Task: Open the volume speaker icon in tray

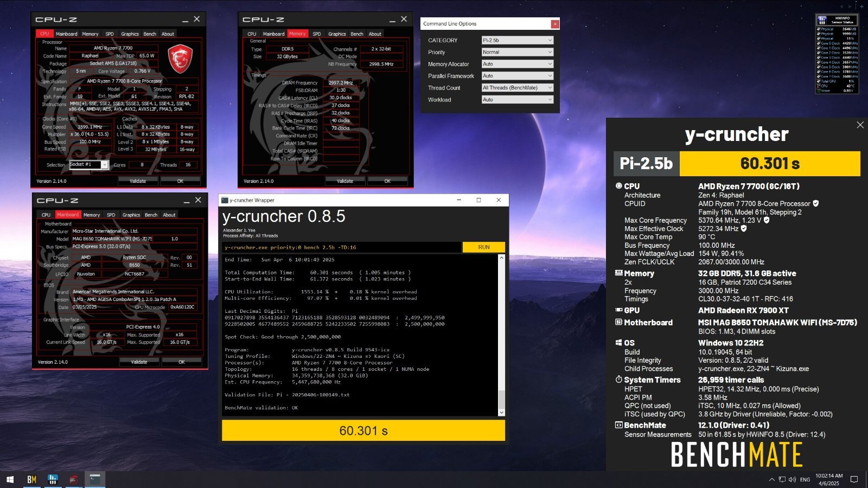Action: click(792, 479)
